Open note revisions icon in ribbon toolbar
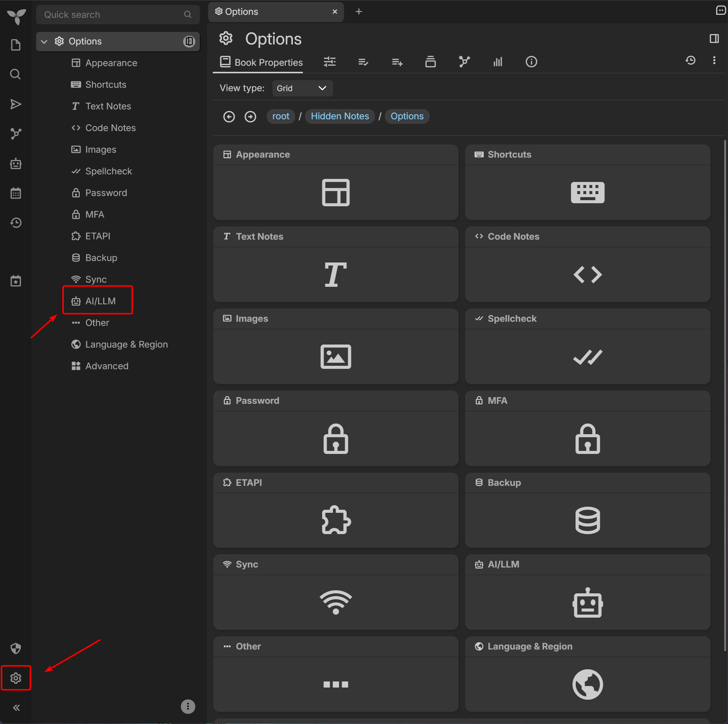Image resolution: width=728 pixels, height=724 pixels. (690, 60)
